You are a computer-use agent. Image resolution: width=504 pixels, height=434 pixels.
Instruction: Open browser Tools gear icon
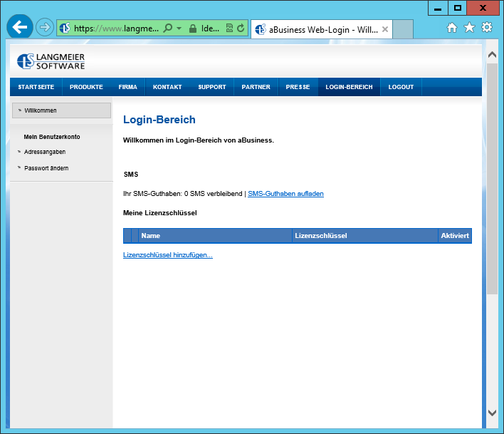pos(487,27)
